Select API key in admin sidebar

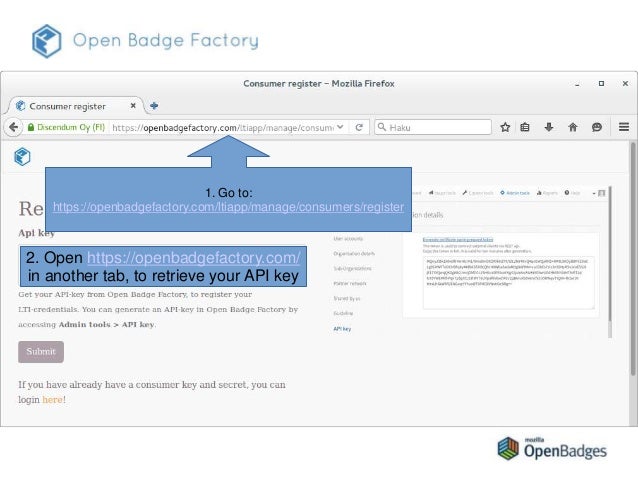342,329
